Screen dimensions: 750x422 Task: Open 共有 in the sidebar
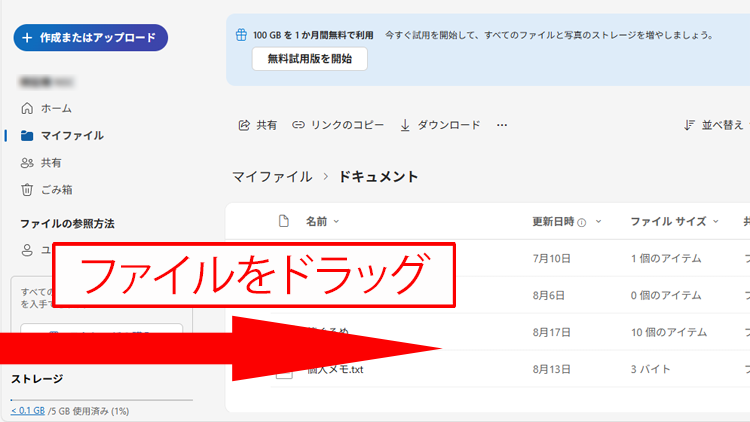(41, 163)
